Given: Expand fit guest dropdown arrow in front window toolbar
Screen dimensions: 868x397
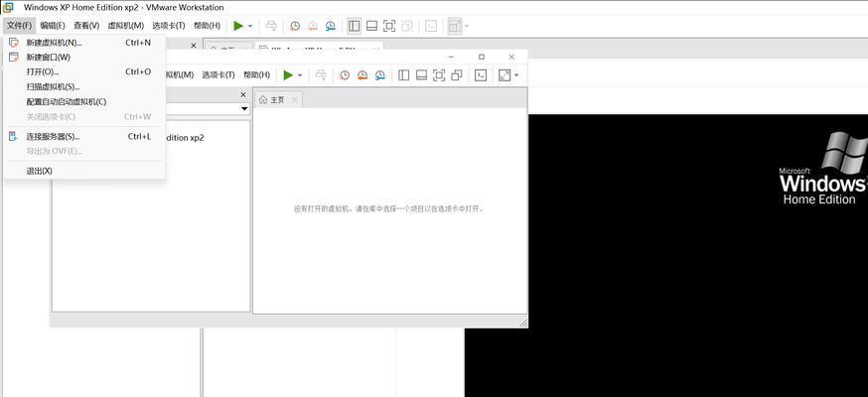Looking at the screenshot, I should point(515,75).
